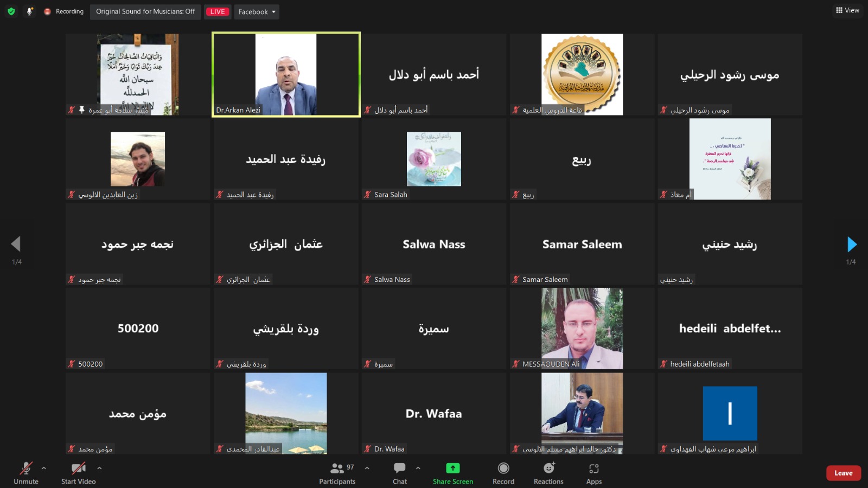This screenshot has height=488, width=868.
Task: Start recording with the Record icon
Action: (x=503, y=468)
